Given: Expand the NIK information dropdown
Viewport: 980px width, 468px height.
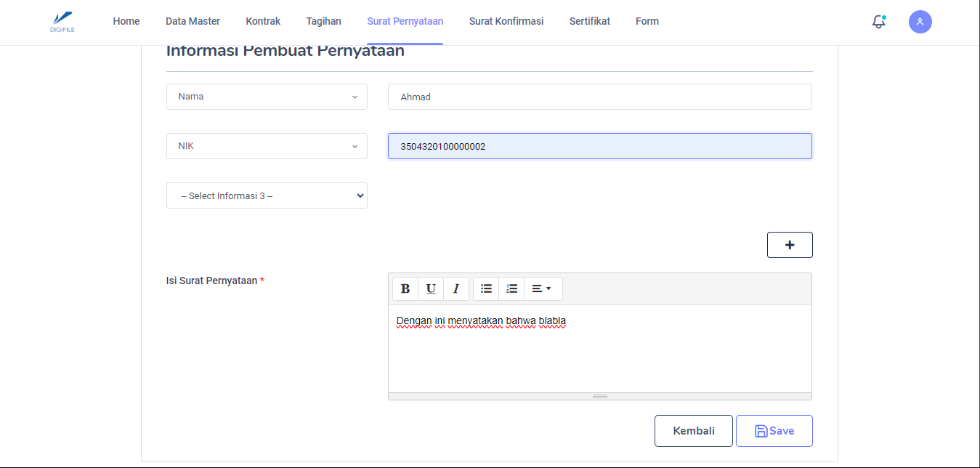Looking at the screenshot, I should 267,146.
